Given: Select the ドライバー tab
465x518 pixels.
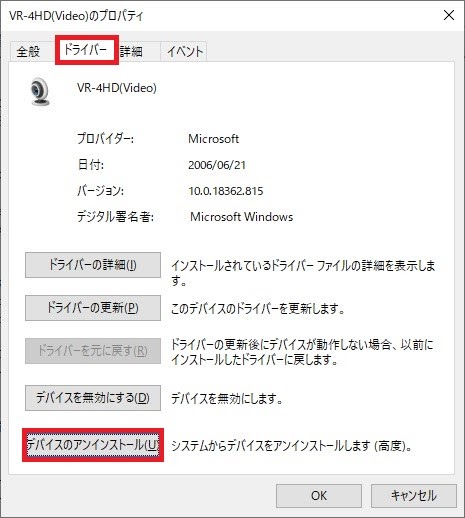Looking at the screenshot, I should pyautogui.click(x=86, y=50).
